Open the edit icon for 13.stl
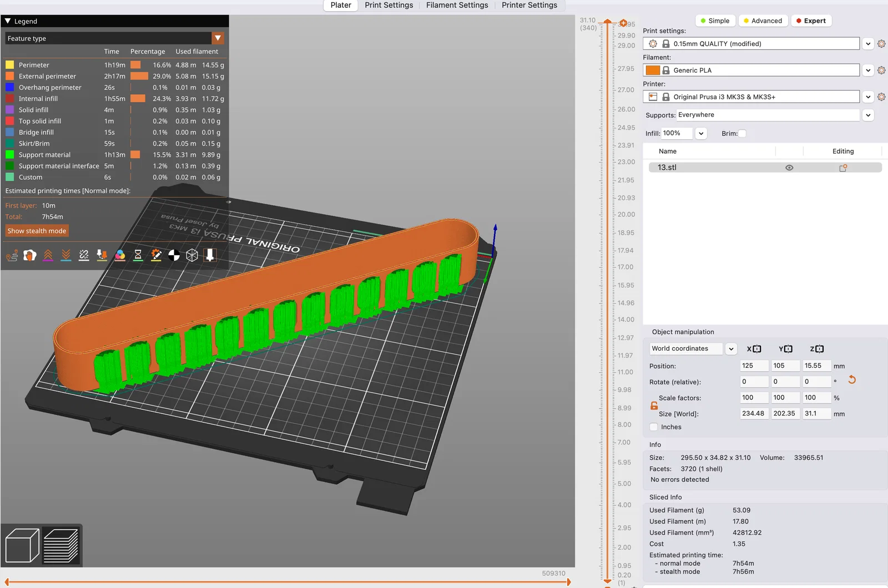 click(842, 168)
